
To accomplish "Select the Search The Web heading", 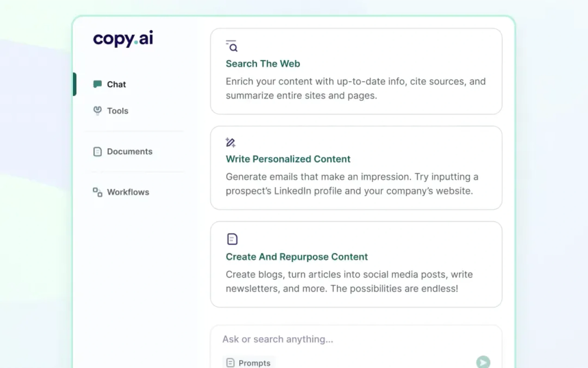I will [263, 64].
